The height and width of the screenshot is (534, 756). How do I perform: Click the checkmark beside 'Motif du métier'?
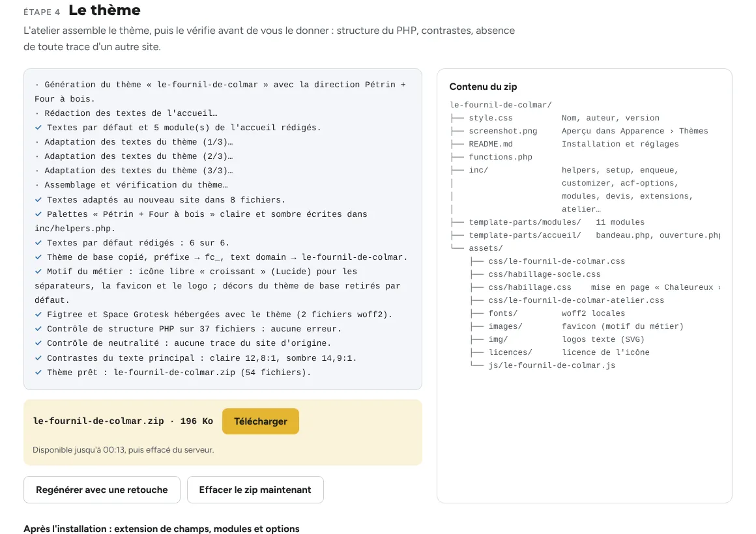(x=38, y=272)
